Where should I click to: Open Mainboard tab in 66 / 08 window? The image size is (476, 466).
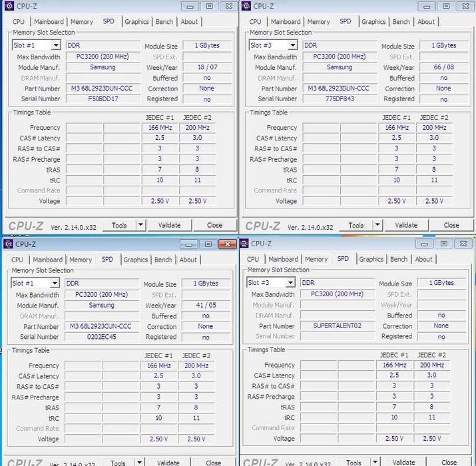[286, 22]
